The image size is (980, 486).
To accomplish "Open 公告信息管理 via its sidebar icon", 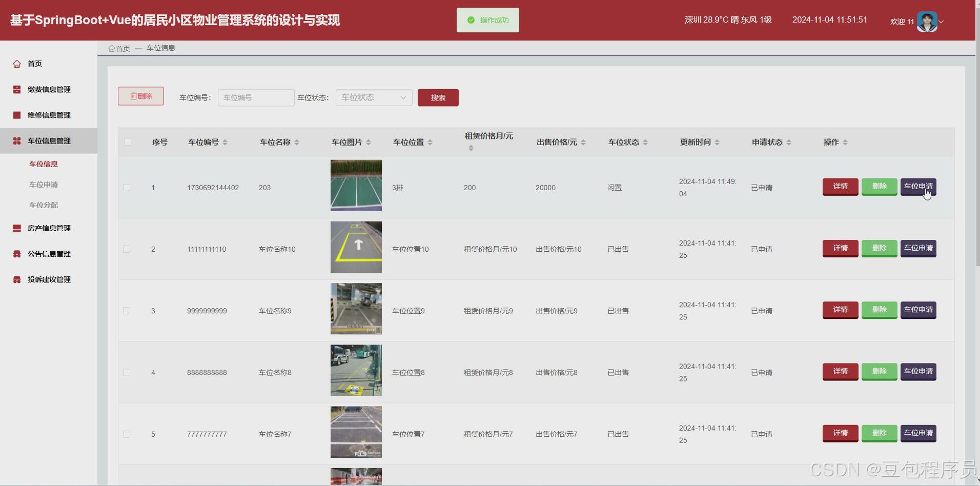I will click(16, 254).
